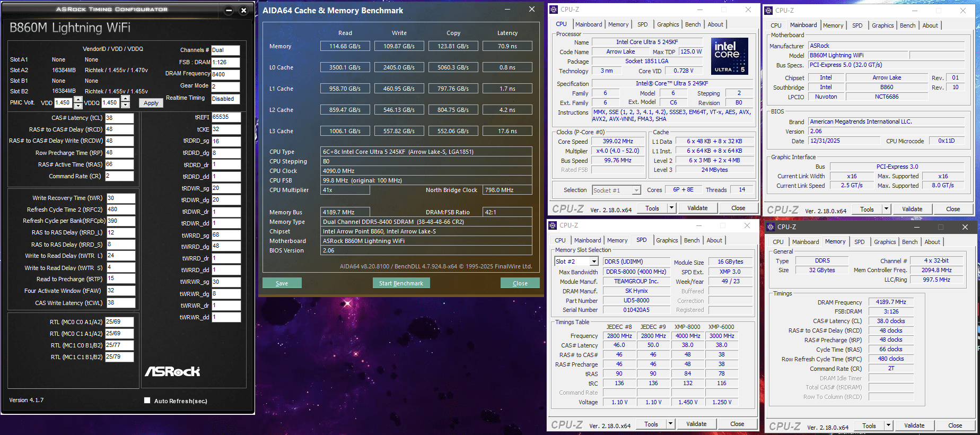980x435 pixels.
Task: Click L0 Cache Copy 5060.3 GB/s value
Action: pyautogui.click(x=453, y=67)
